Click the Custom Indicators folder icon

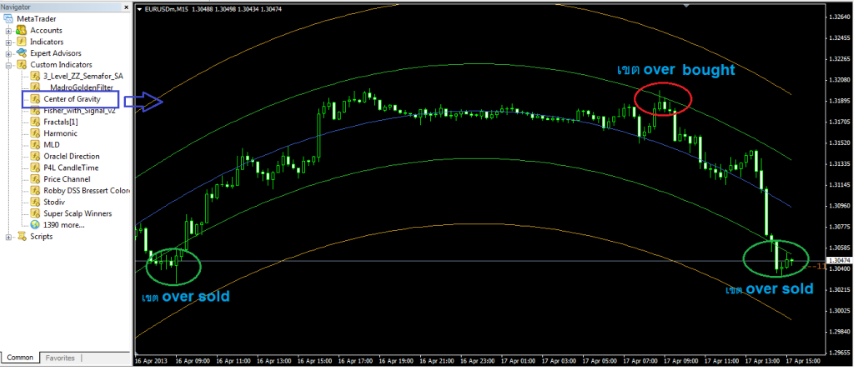(x=22, y=65)
